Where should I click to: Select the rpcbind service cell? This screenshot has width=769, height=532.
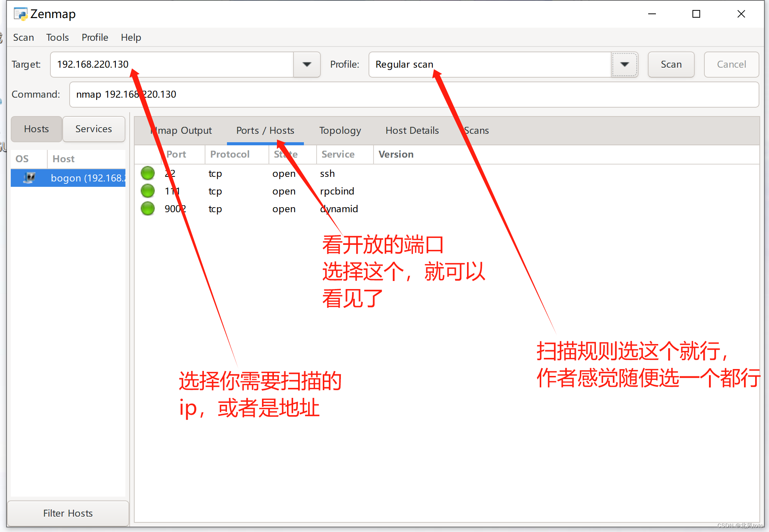[x=337, y=191]
